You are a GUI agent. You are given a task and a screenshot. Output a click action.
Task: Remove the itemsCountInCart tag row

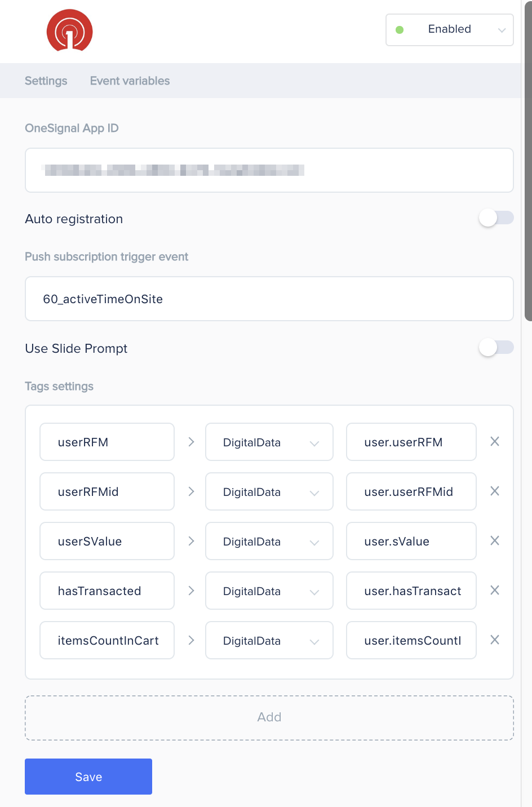(495, 640)
